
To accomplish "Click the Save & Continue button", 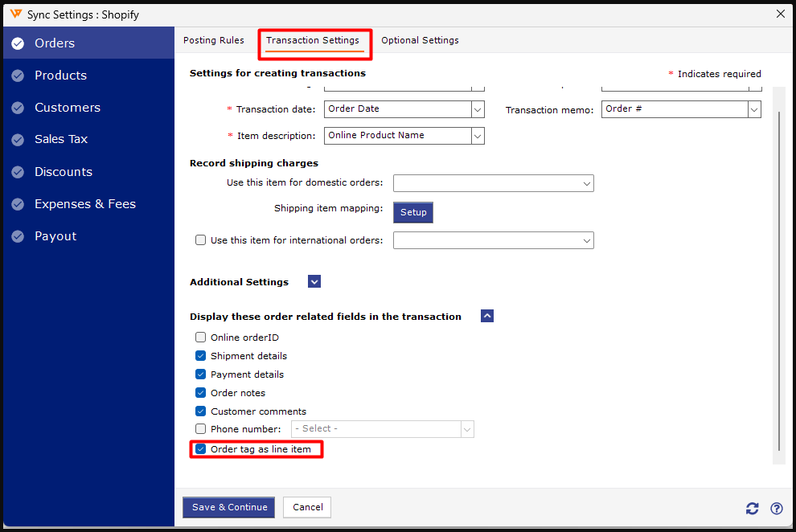I will pos(228,507).
